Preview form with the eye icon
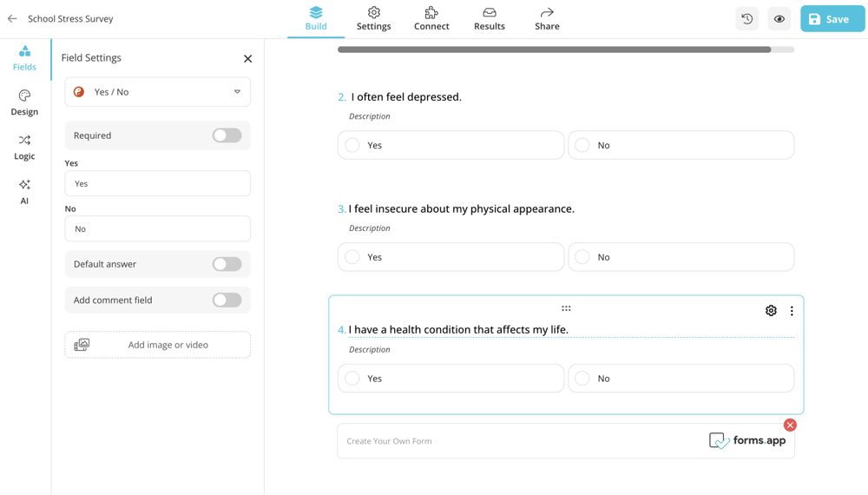The height and width of the screenshot is (495, 868). click(779, 19)
